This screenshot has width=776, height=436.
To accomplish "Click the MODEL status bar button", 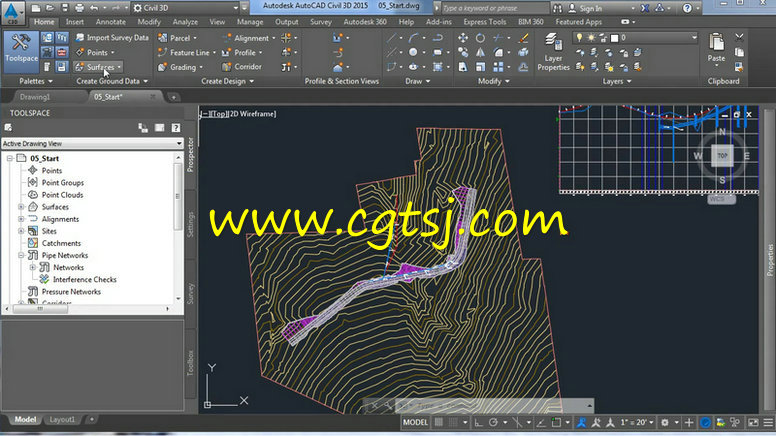I will click(415, 422).
